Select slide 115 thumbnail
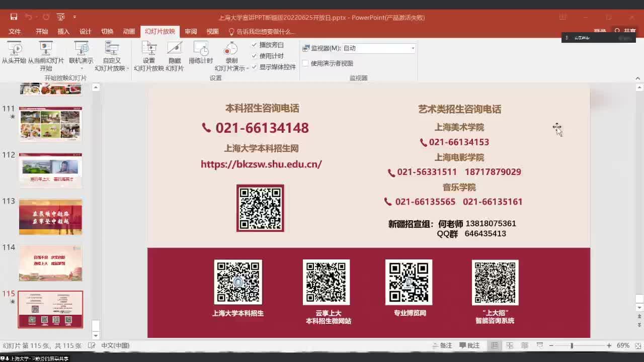This screenshot has width=644, height=362. [x=50, y=309]
